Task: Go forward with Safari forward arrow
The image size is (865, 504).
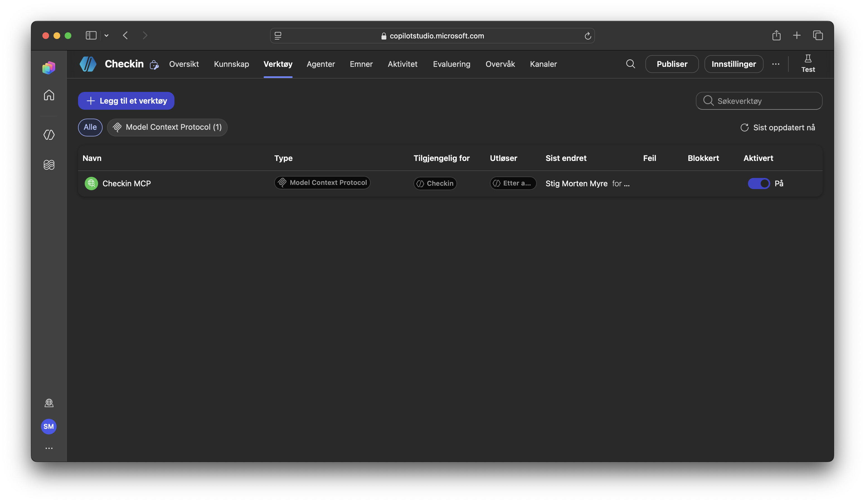Action: [145, 35]
